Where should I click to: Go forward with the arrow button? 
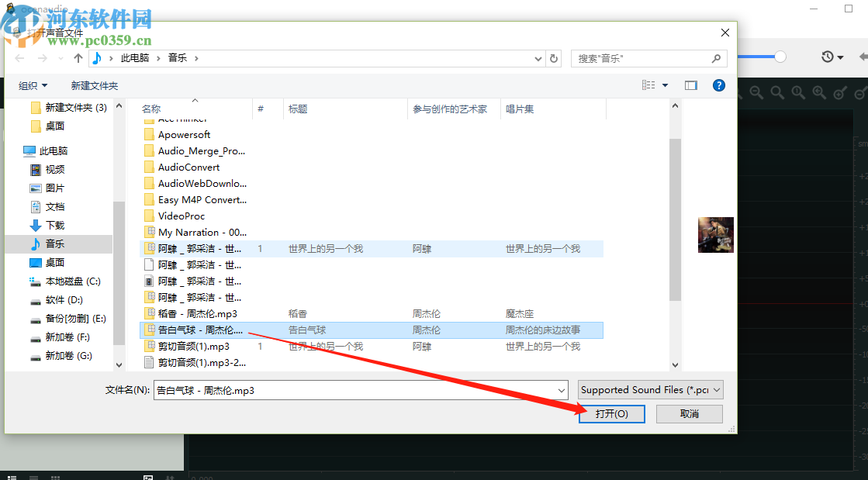pos(42,58)
